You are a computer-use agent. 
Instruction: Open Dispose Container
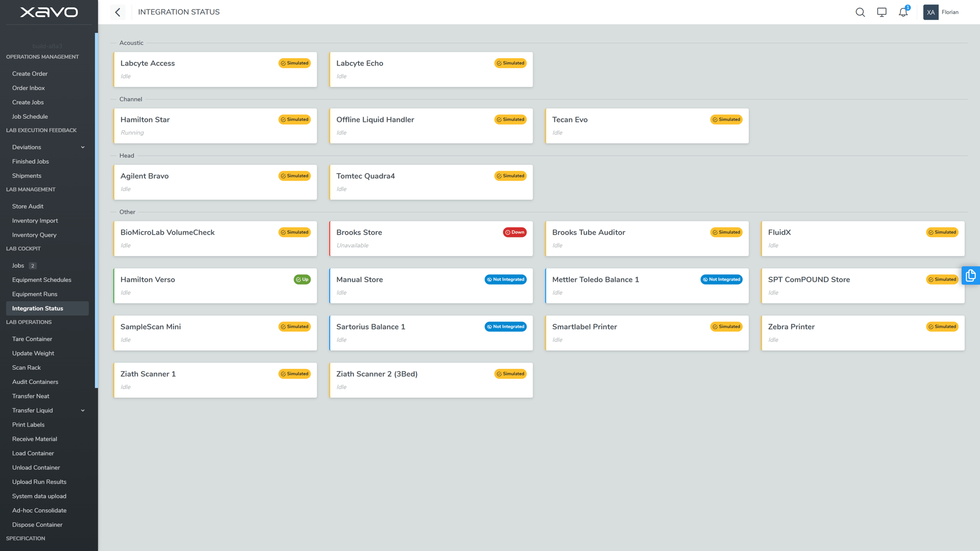click(x=37, y=525)
